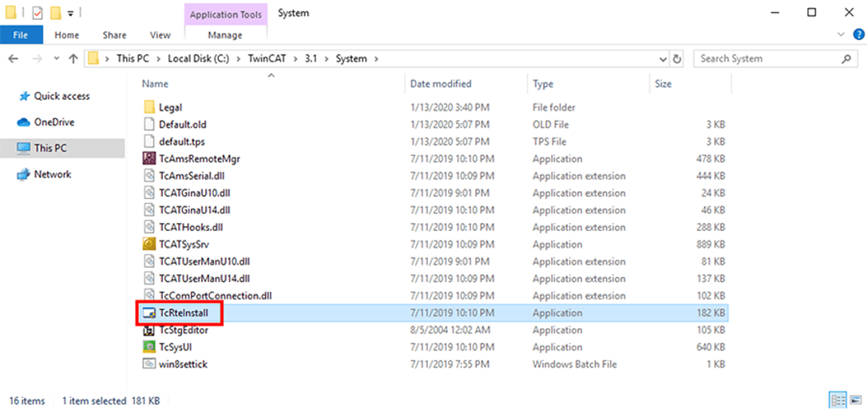Refresh the System folder view

[x=676, y=59]
